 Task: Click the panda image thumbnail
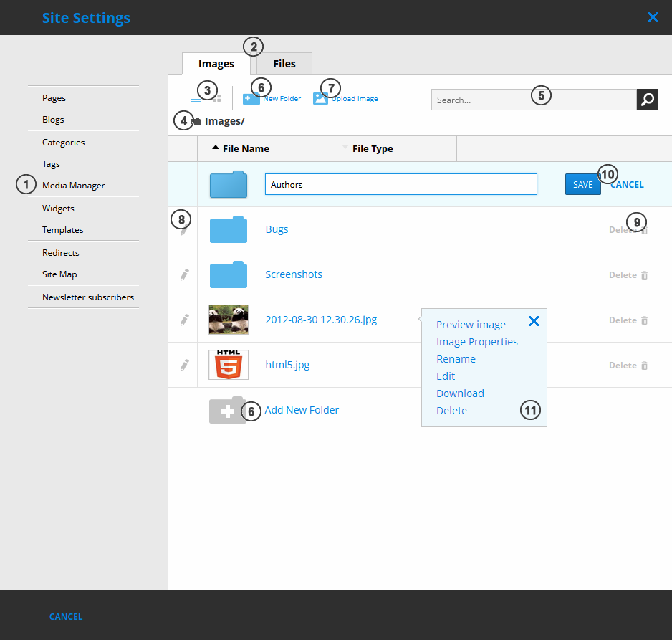[229, 320]
